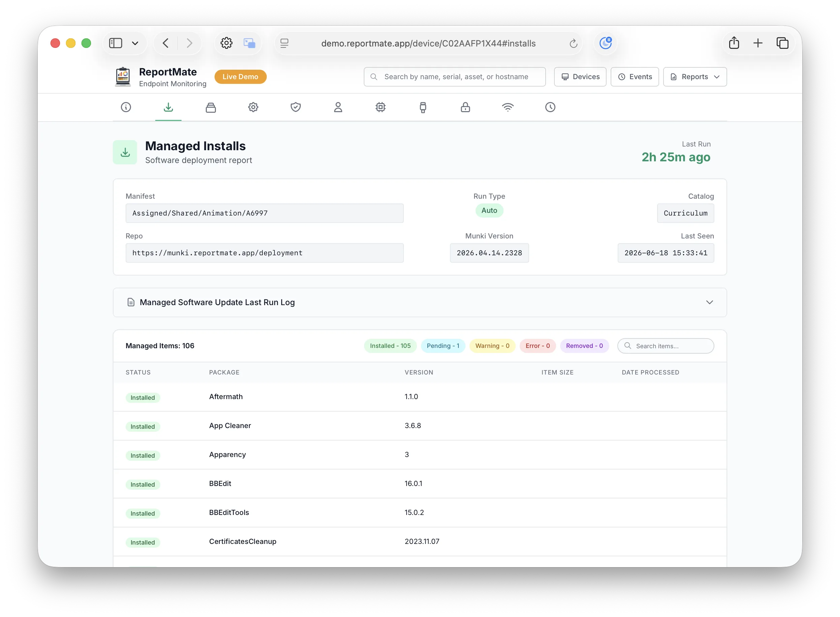Select the Apparency package row
840x617 pixels.
pyautogui.click(x=420, y=455)
